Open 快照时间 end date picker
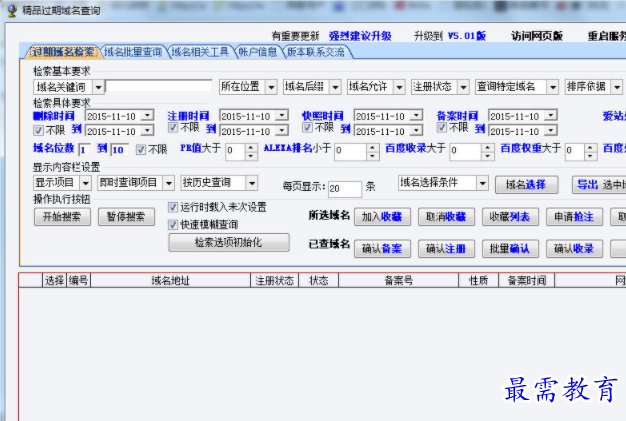The width and height of the screenshot is (626, 421). [x=416, y=130]
